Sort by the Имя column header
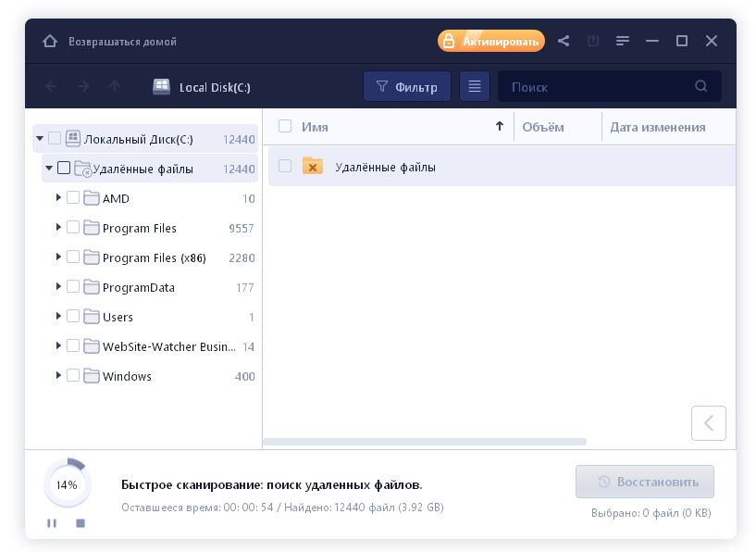Image resolution: width=756 pixels, height=552 pixels. tap(315, 127)
